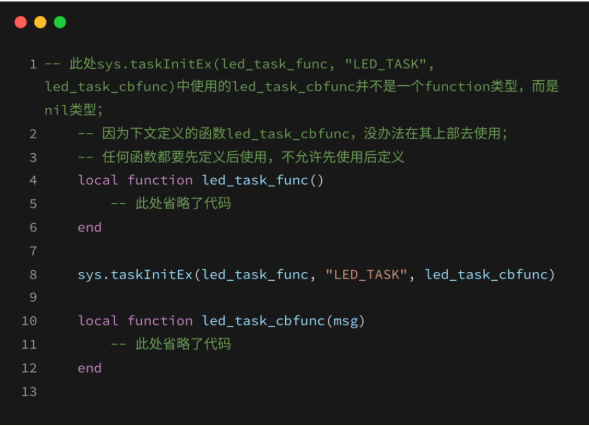Click the sys.taskInitEx call on line 8
This screenshot has width=589, height=426.
click(135, 275)
